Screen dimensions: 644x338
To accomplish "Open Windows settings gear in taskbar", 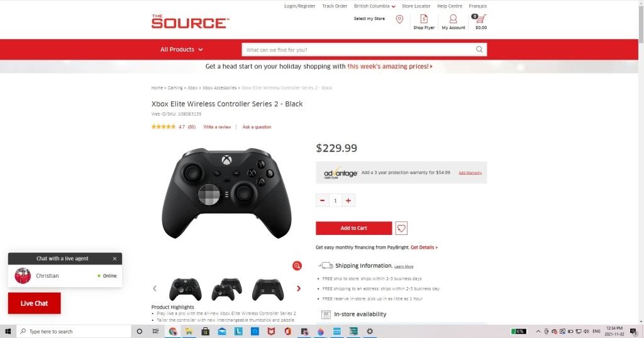I will [370, 331].
